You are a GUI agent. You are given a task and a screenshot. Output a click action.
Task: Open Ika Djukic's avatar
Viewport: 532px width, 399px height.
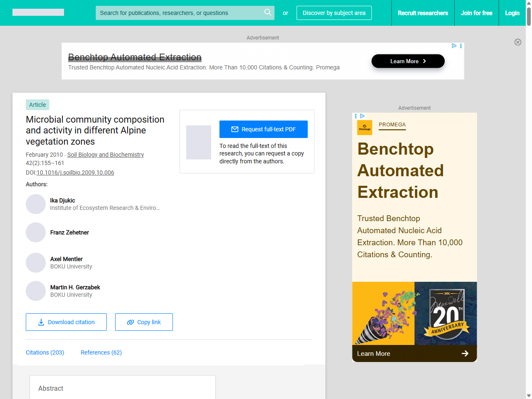(x=36, y=204)
